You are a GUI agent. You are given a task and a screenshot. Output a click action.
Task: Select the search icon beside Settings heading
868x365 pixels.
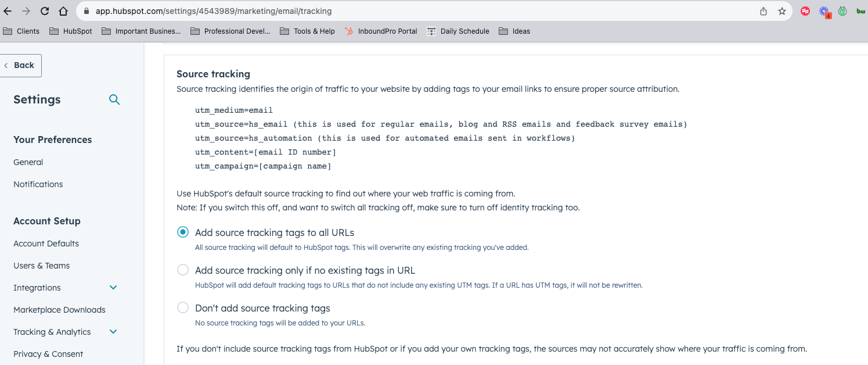coord(114,100)
